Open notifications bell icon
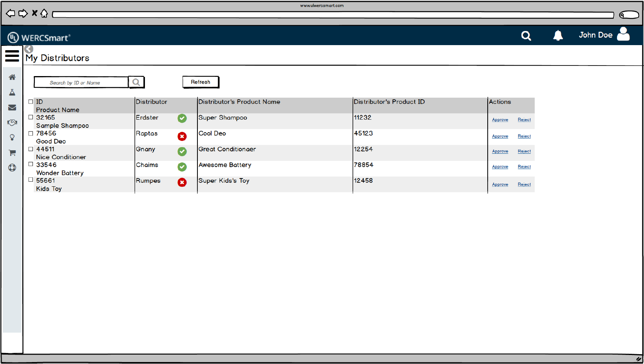Viewport: 644px width, 364px height. point(558,36)
